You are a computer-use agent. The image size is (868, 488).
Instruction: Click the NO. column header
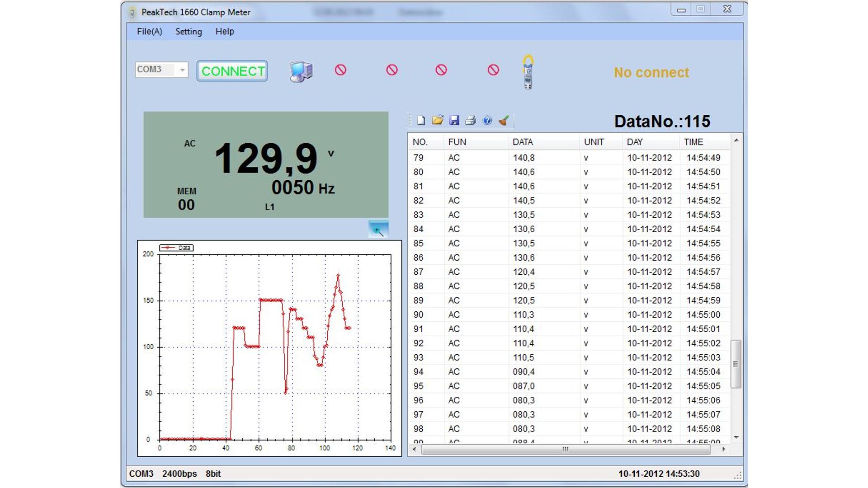426,142
